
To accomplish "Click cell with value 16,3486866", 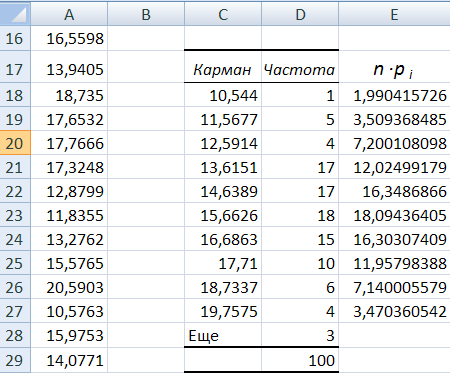I will click(394, 191).
